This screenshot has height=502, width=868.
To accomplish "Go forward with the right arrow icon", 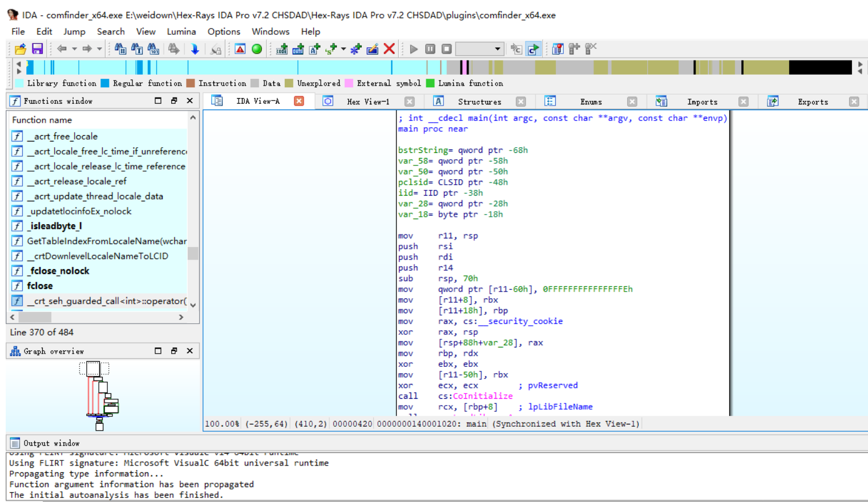I will click(87, 49).
